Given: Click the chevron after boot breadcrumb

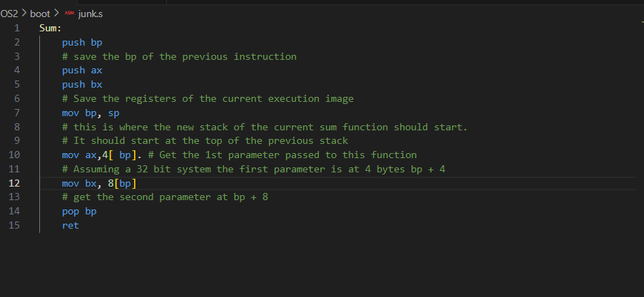Looking at the screenshot, I should (x=56, y=14).
